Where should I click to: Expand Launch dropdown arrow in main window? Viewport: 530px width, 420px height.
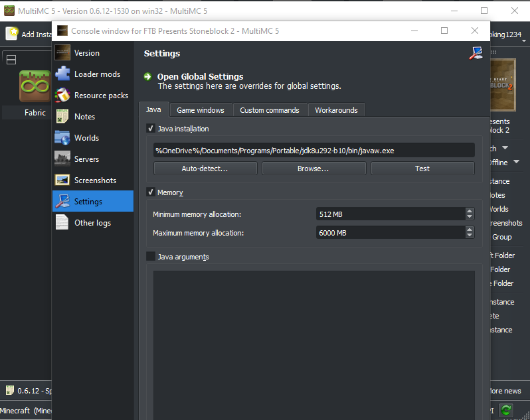[505, 147]
